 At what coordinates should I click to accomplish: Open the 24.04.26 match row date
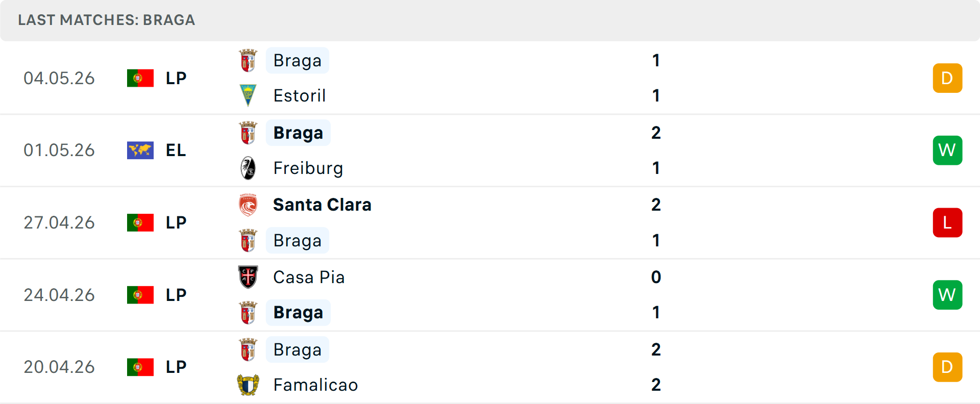(x=59, y=295)
